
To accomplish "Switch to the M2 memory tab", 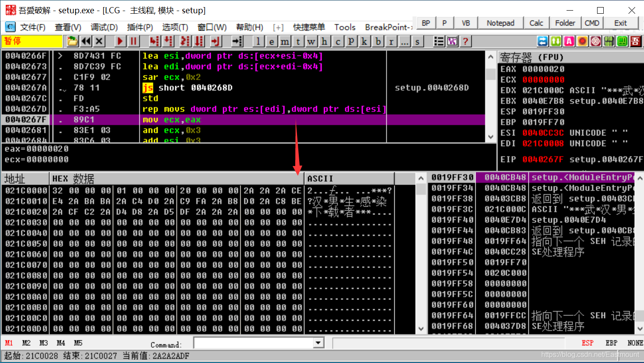I will coord(26,343).
